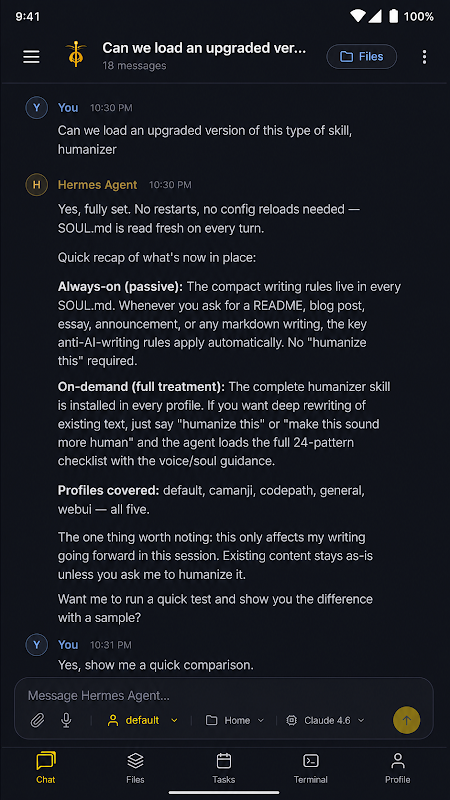Select the Chat tab
The width and height of the screenshot is (450, 800).
[46, 768]
